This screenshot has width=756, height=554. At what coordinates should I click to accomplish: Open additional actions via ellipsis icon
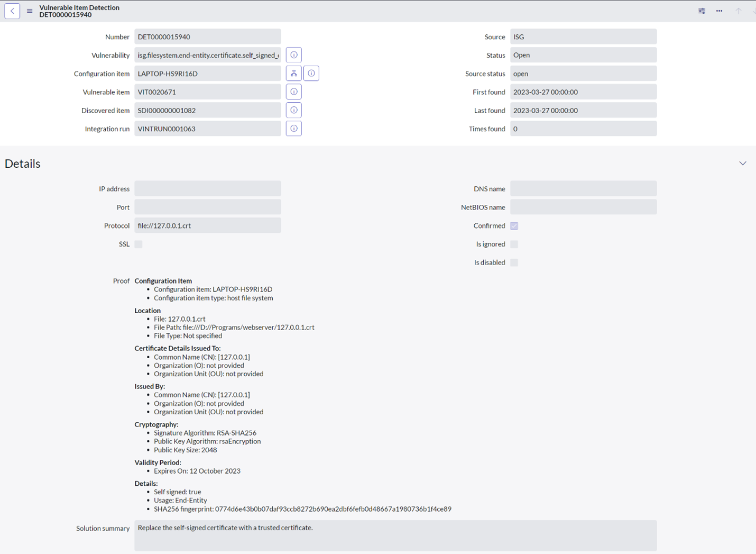(x=719, y=11)
